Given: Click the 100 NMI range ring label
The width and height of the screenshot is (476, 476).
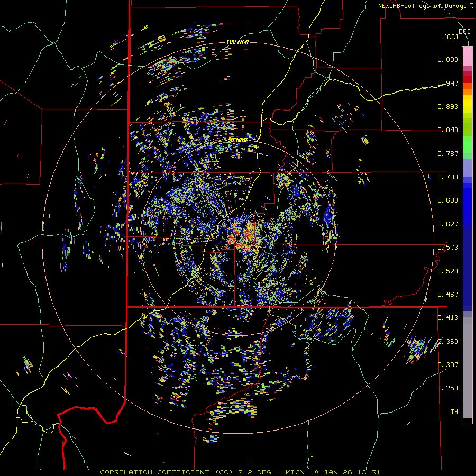Looking at the screenshot, I should tap(237, 42).
